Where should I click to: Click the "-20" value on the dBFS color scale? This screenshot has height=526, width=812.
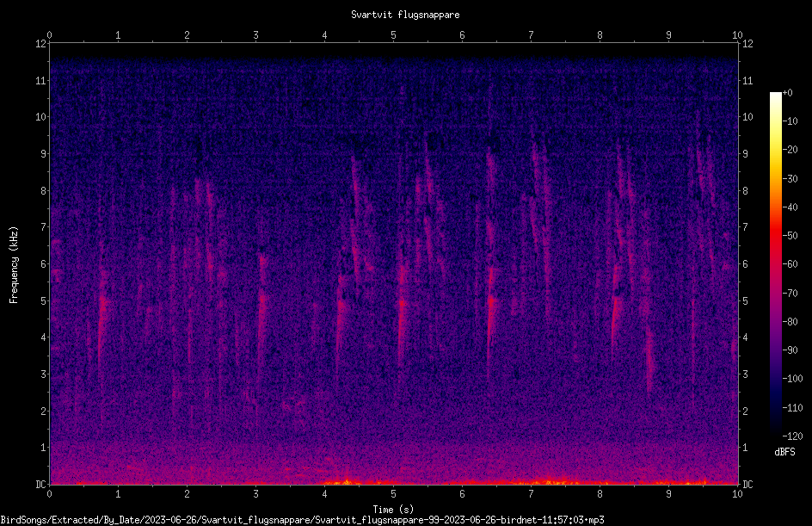790,149
